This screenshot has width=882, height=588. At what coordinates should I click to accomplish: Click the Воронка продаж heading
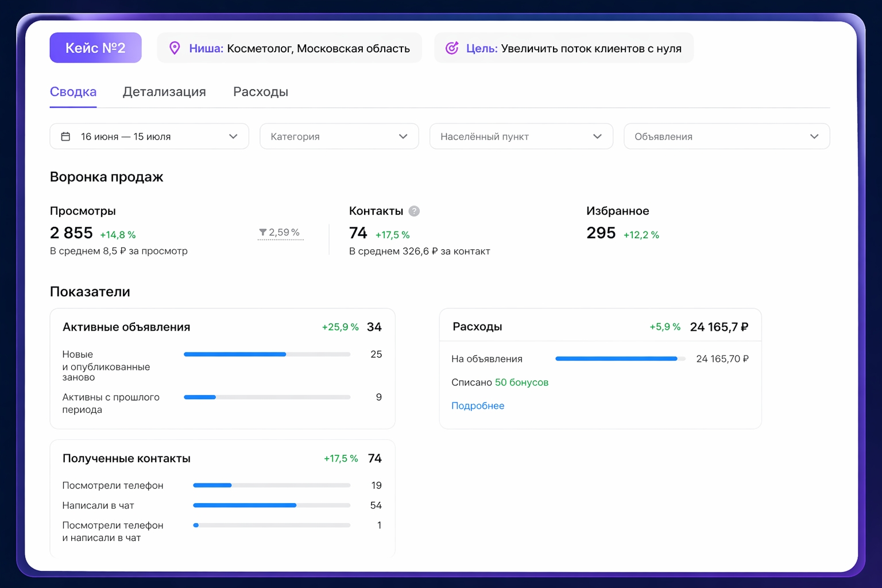click(x=107, y=177)
